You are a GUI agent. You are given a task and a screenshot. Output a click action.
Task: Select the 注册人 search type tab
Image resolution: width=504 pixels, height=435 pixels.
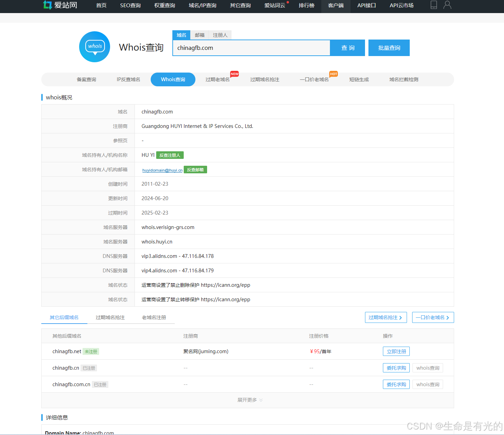[220, 35]
